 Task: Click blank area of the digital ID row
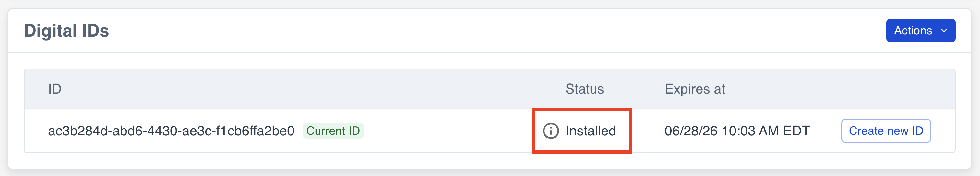449,131
